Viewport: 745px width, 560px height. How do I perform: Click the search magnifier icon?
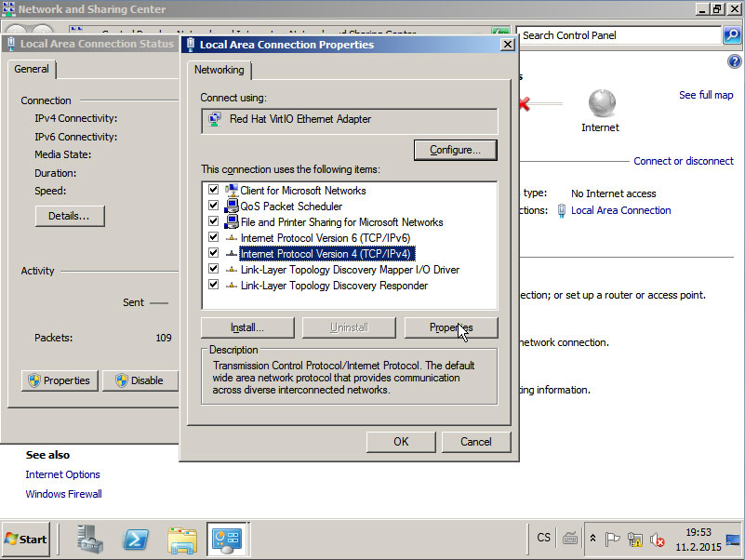[x=732, y=35]
